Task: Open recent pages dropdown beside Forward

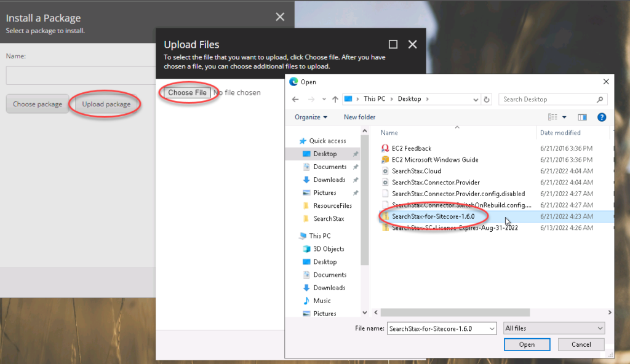Action: pyautogui.click(x=324, y=99)
